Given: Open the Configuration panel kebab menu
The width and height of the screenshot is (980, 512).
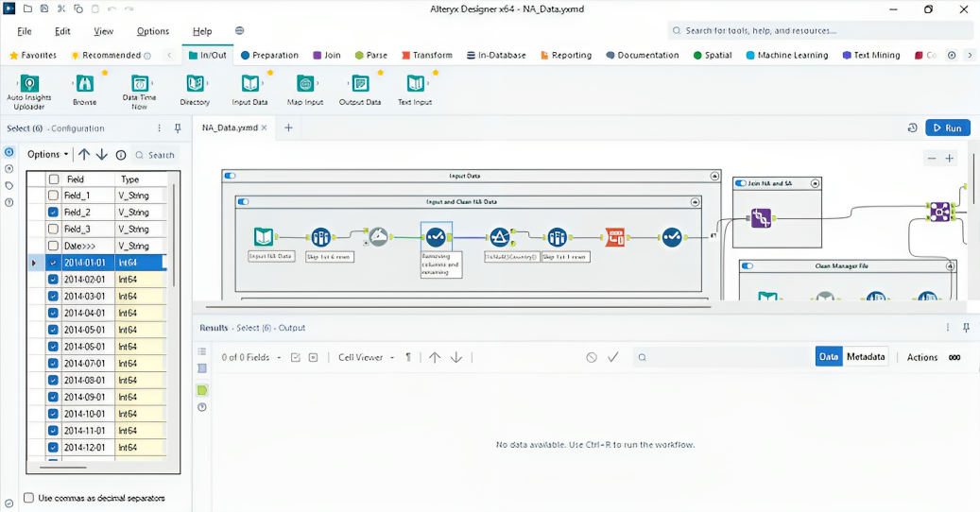Looking at the screenshot, I should (160, 128).
